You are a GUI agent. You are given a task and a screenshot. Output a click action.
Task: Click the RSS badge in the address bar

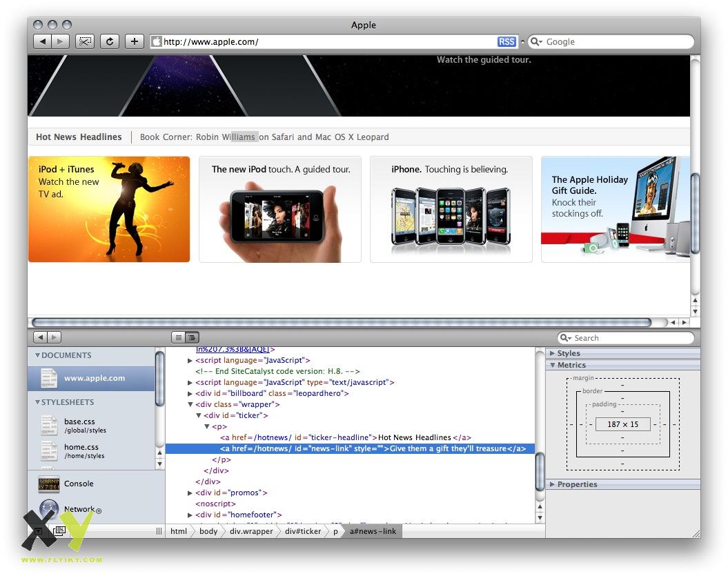(506, 42)
